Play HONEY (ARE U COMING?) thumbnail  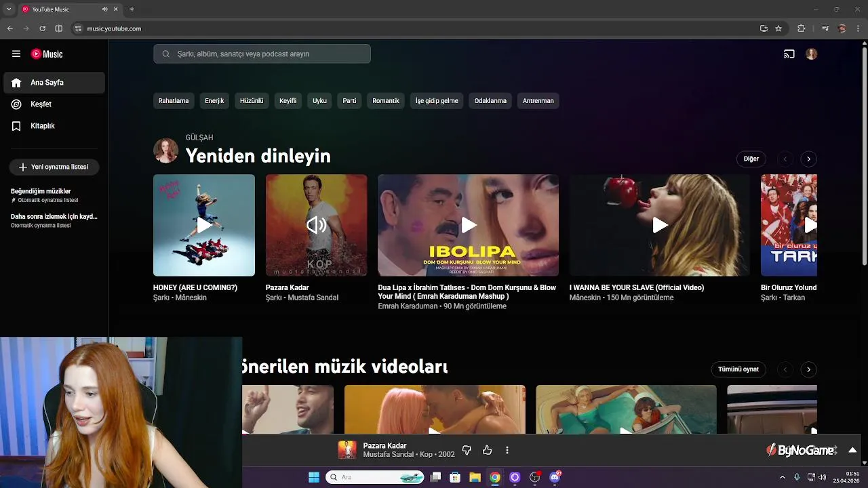[x=204, y=225]
